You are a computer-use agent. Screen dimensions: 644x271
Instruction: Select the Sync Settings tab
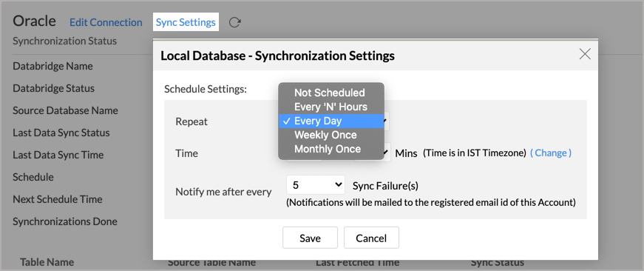186,22
